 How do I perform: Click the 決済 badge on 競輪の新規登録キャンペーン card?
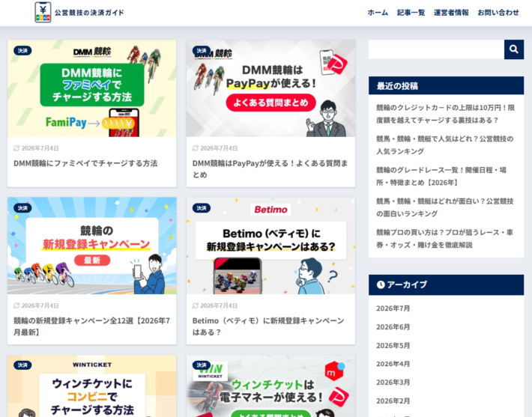[22, 208]
